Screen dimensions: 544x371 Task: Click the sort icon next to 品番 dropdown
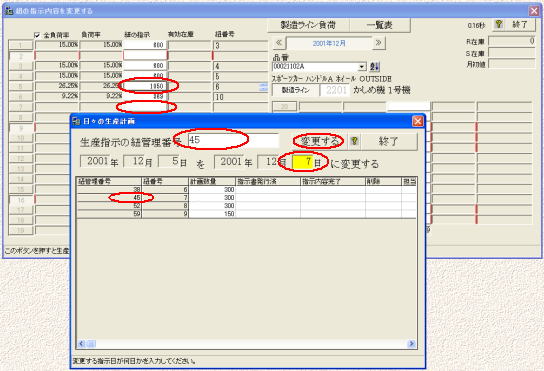click(x=374, y=66)
